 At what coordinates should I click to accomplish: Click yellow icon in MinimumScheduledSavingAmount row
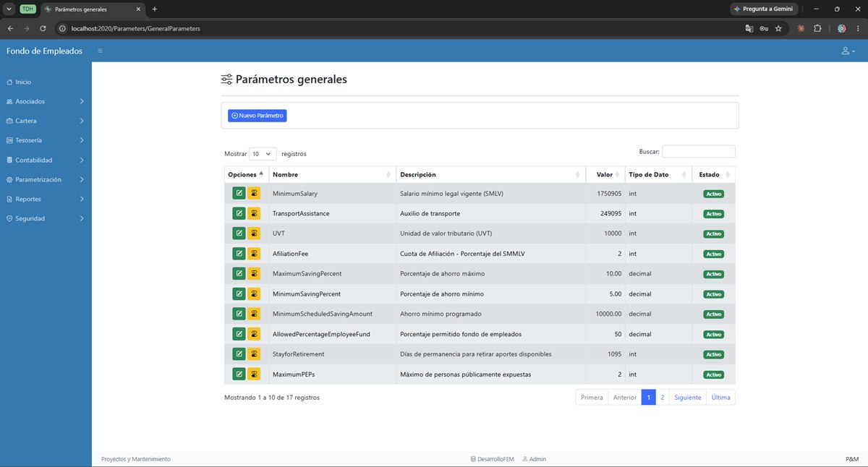(254, 314)
